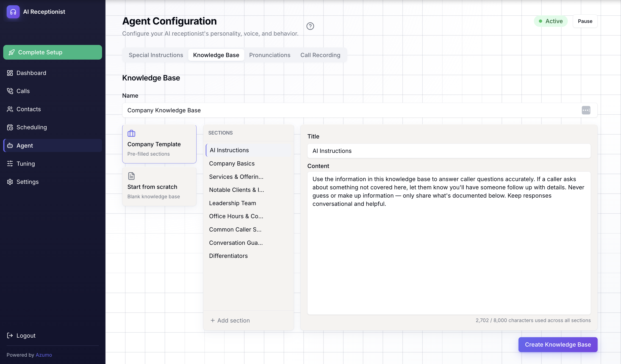
Task: Open Dashboard using its sidebar icon
Action: point(10,73)
